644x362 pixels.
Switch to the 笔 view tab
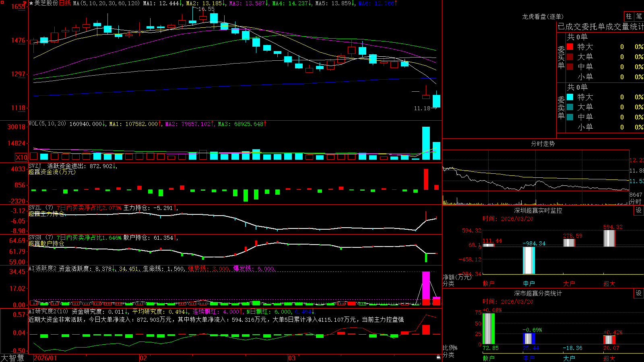tap(639, 16)
